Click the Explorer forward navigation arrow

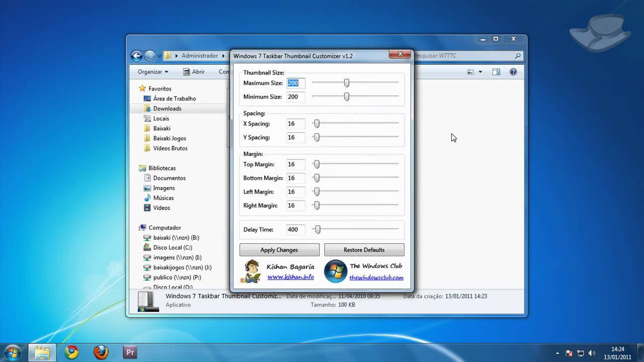(149, 56)
